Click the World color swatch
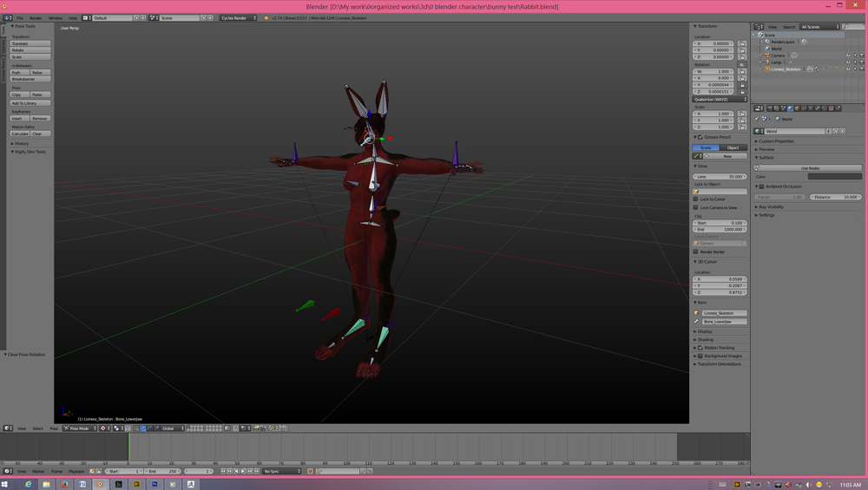The image size is (868, 490). (834, 177)
